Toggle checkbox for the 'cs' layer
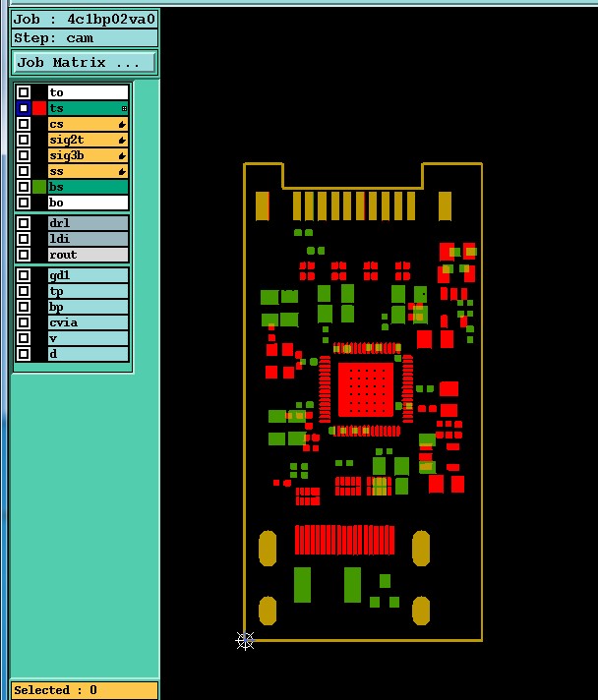Image resolution: width=598 pixels, height=700 pixels. tap(24, 124)
